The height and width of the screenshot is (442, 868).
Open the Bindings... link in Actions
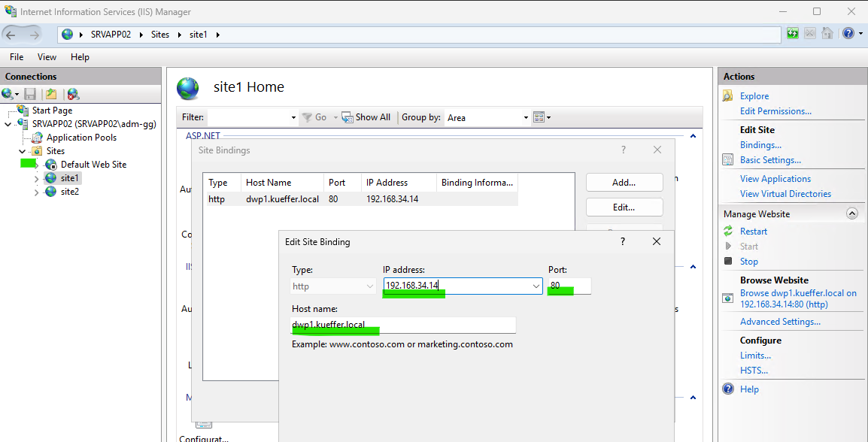(760, 145)
